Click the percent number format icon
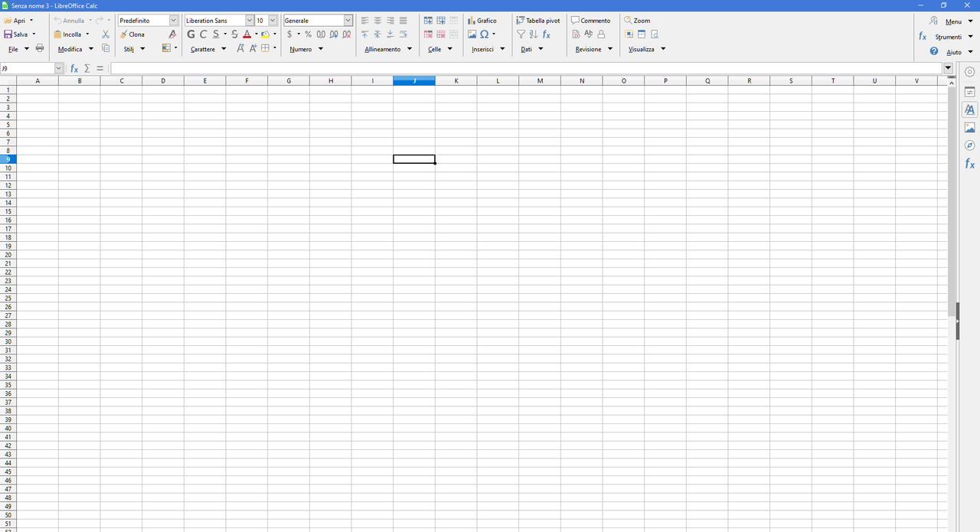 [x=308, y=34]
